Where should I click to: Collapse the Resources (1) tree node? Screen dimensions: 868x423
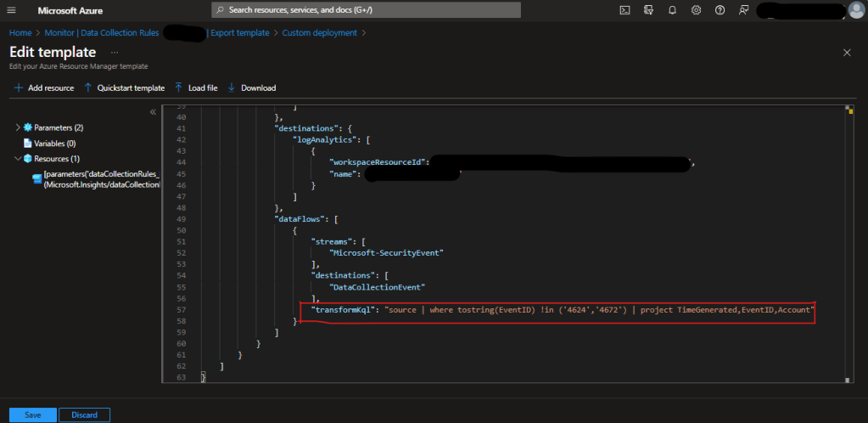pos(19,159)
